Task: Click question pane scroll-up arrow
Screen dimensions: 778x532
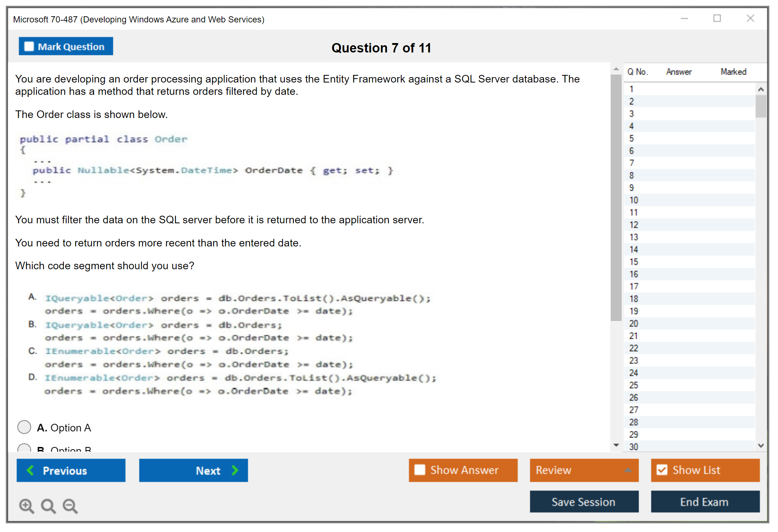Action: pyautogui.click(x=616, y=69)
